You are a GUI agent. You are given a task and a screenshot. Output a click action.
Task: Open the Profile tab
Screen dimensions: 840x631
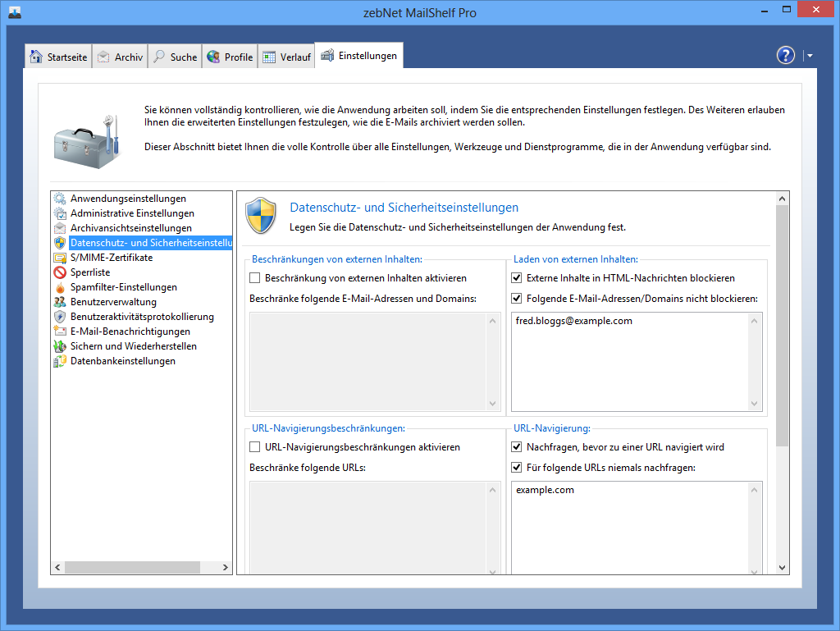[x=230, y=57]
